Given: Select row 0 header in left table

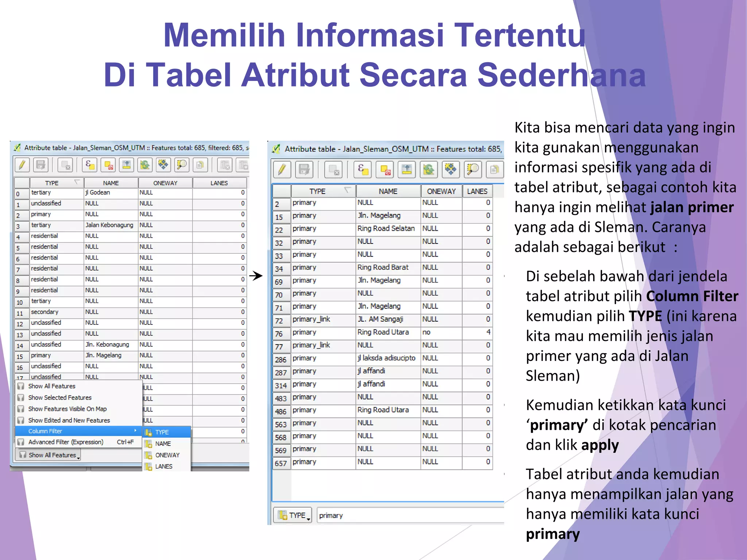Looking at the screenshot, I should coord(22,194).
